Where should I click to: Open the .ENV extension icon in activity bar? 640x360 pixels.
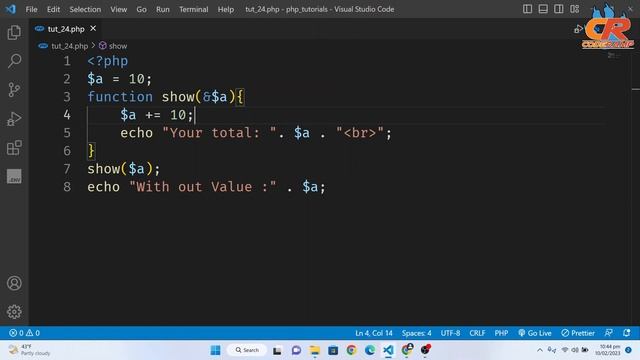coord(14,176)
